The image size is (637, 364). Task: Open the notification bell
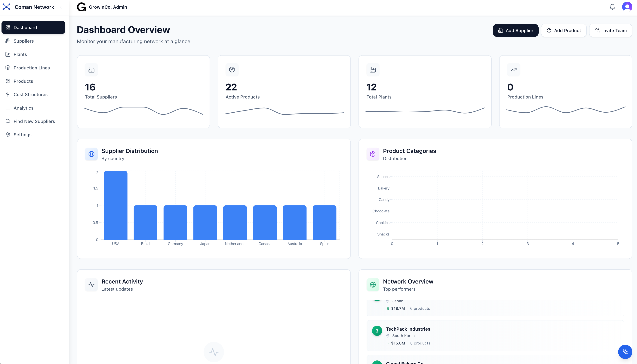(612, 7)
